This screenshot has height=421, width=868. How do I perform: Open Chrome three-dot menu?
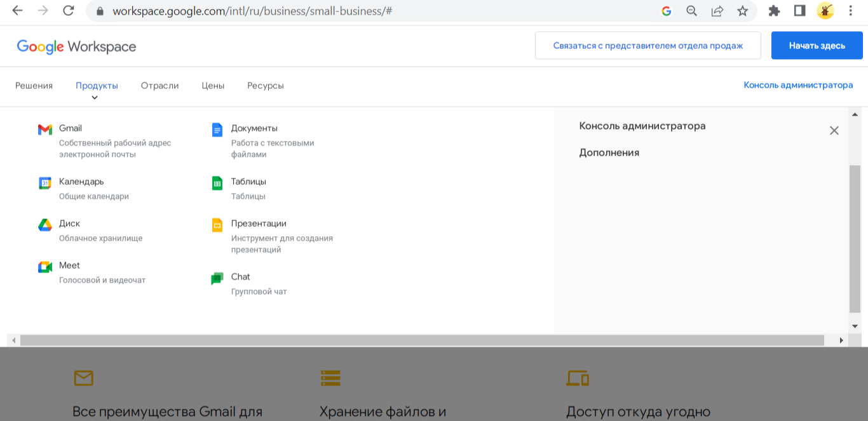[851, 11]
